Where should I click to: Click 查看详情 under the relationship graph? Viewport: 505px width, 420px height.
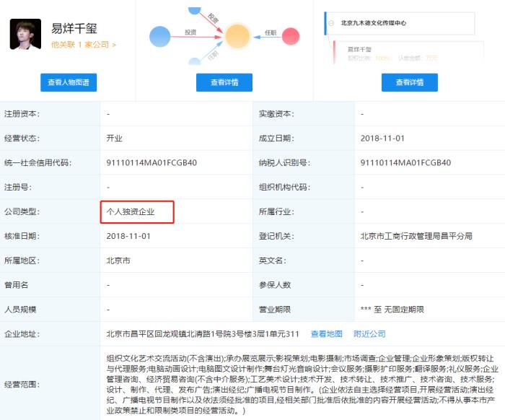click(224, 83)
